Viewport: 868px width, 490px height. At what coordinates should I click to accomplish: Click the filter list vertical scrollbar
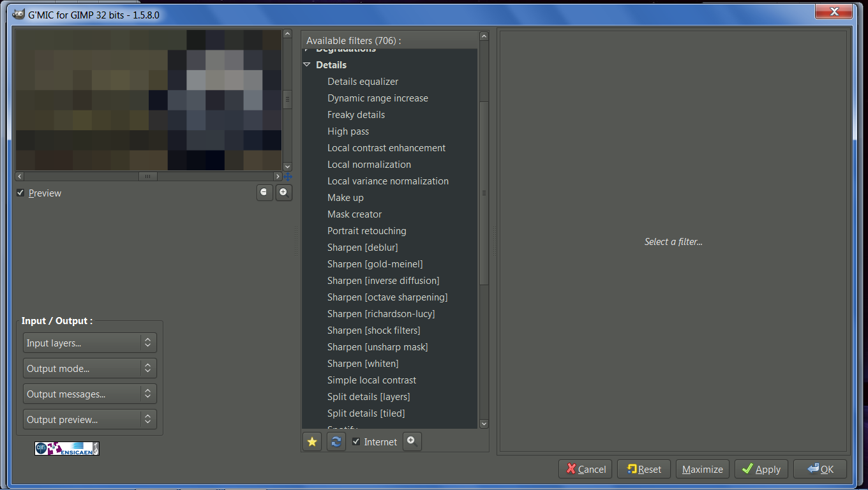pyautogui.click(x=483, y=193)
